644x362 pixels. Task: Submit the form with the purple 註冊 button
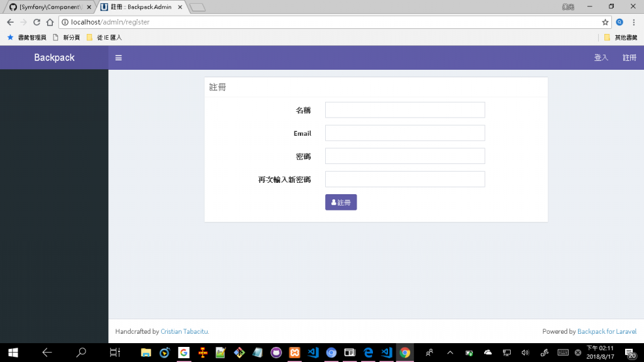341,202
